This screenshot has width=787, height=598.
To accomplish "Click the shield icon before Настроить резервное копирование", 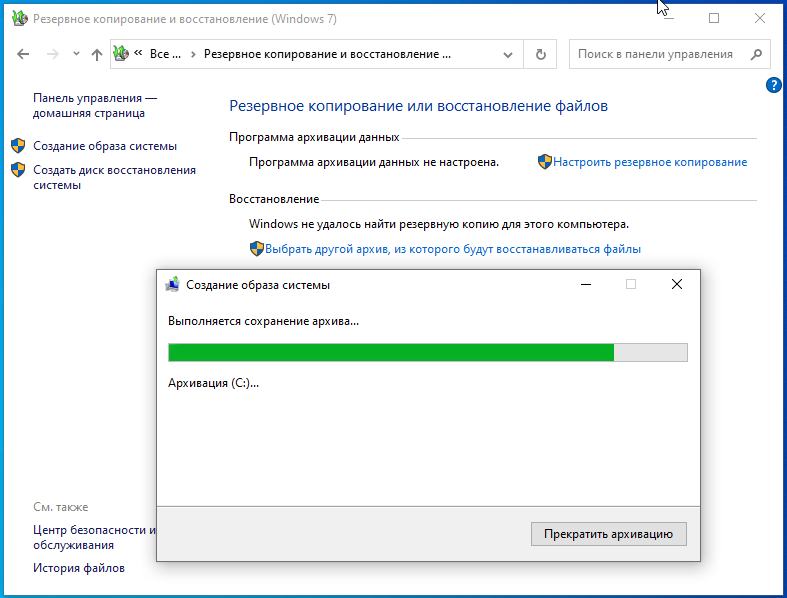I will tap(545, 162).
